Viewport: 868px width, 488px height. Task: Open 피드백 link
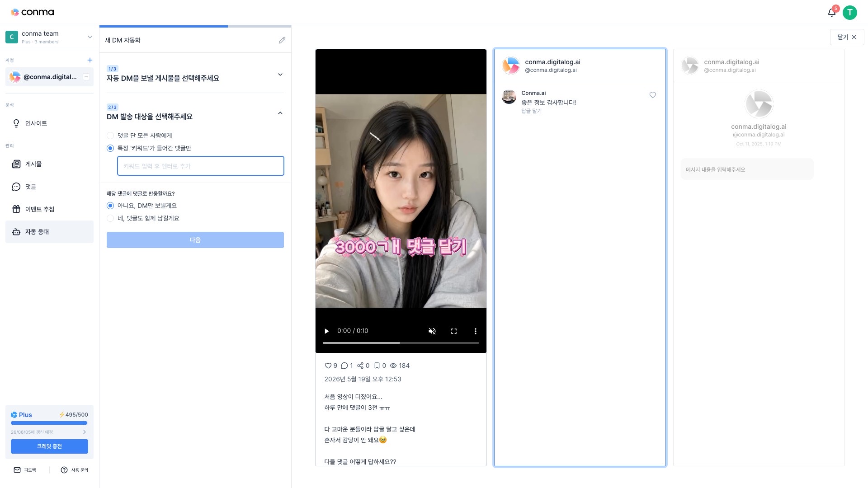click(x=25, y=470)
